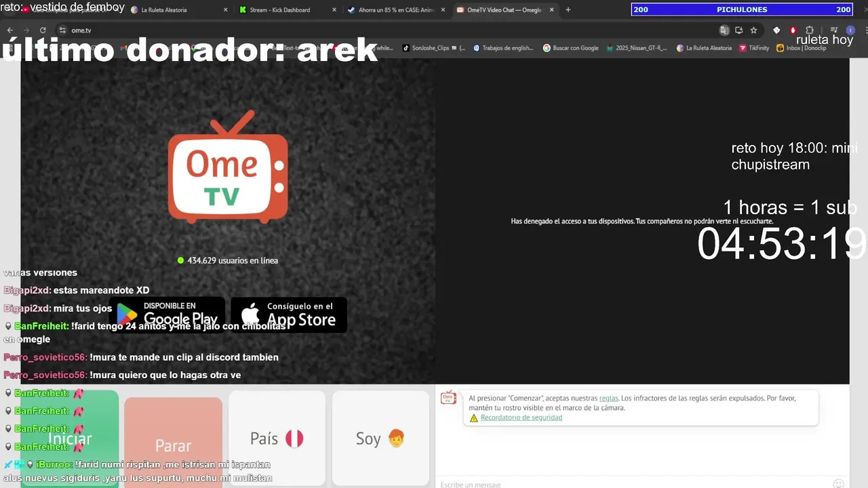Click the reglas link in chat notice

(608, 399)
